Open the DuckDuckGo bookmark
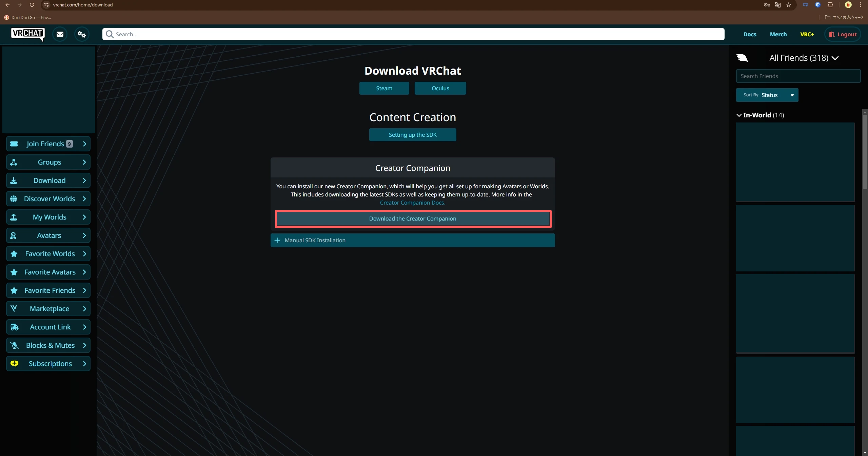Image resolution: width=868 pixels, height=456 pixels. click(x=27, y=17)
